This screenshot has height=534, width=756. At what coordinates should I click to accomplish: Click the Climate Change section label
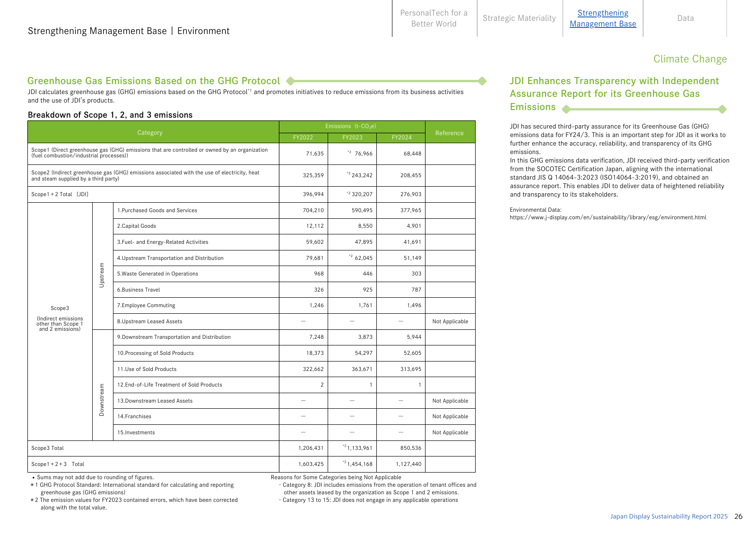690,59
